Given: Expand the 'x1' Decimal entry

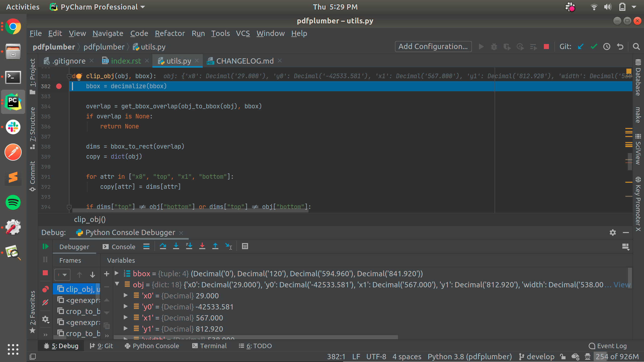Looking at the screenshot, I should (x=126, y=318).
